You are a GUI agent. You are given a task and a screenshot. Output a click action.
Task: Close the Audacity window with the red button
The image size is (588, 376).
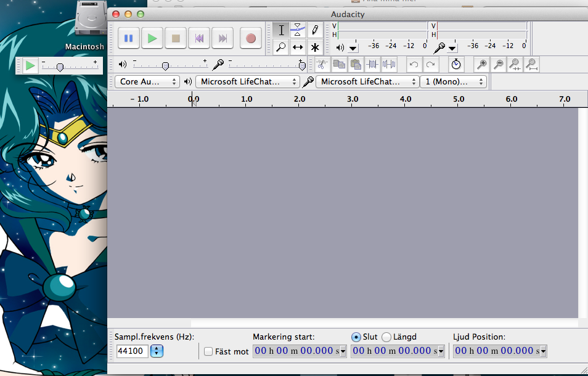tap(116, 14)
